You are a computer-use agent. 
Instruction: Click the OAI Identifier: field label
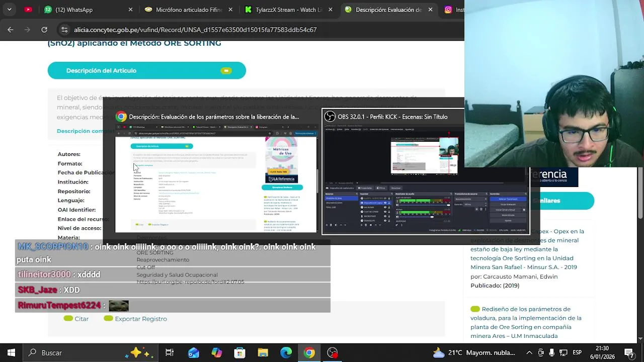pos(76,210)
